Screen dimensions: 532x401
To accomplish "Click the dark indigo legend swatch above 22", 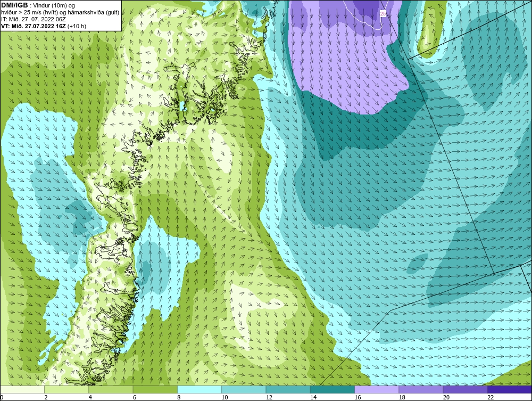I will [510, 389].
